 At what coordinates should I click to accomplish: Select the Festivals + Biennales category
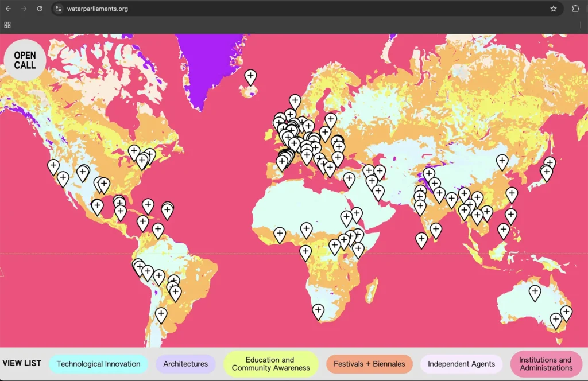369,364
